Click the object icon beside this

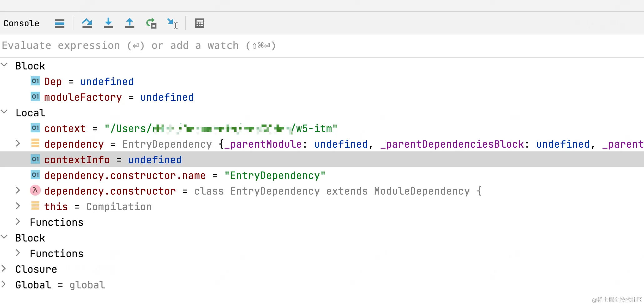pyautogui.click(x=35, y=206)
